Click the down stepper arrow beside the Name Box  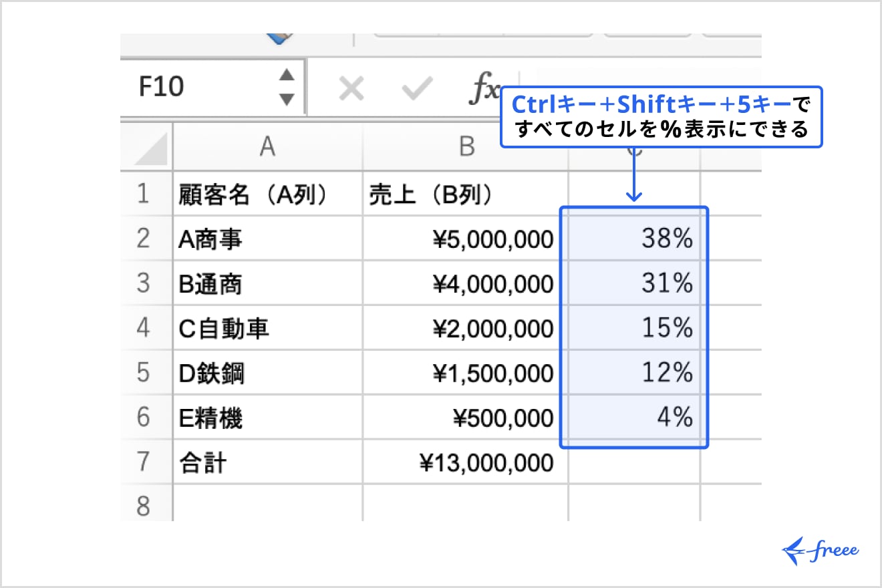click(x=286, y=99)
